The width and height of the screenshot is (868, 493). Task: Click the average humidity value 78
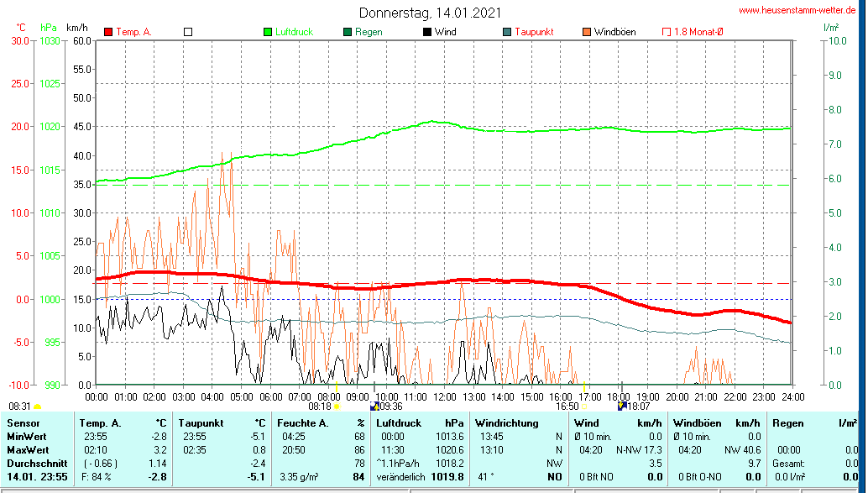[359, 463]
